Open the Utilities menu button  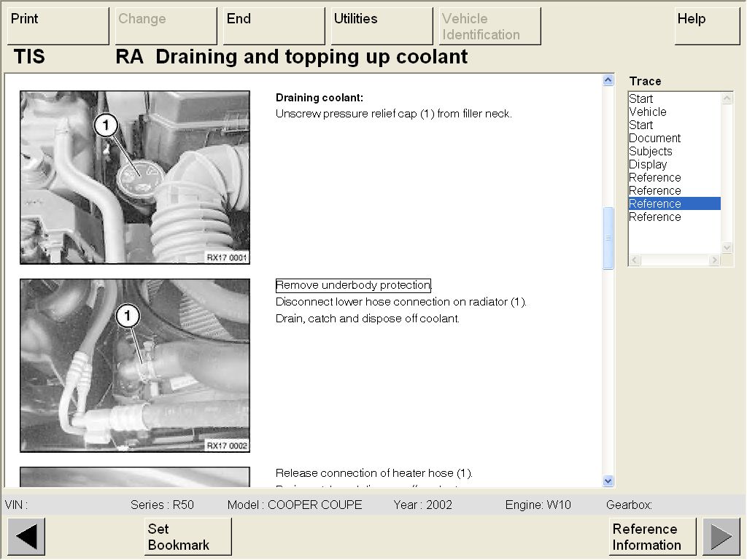382,26
